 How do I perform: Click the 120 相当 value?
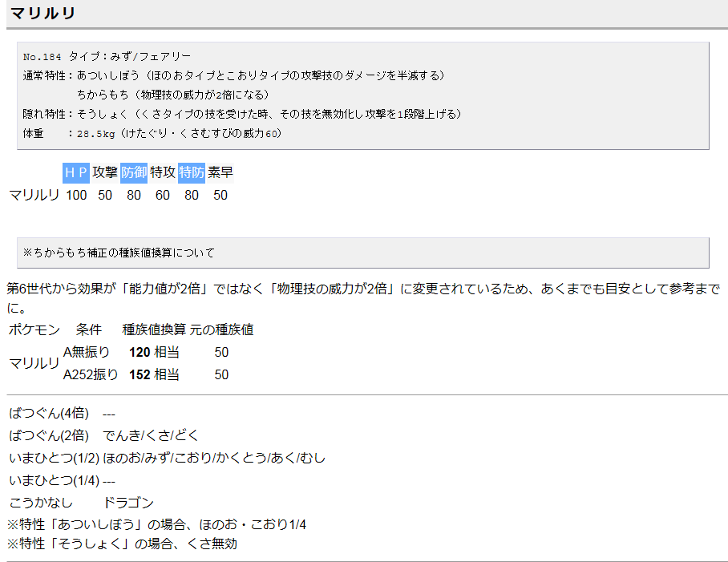pos(154,352)
